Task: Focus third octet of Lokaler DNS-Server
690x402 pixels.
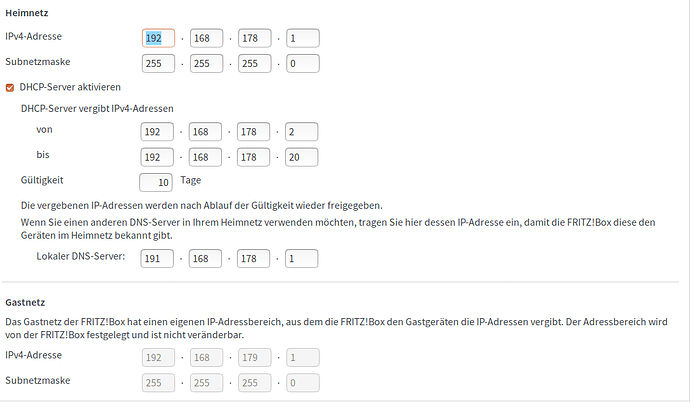Action: tap(254, 258)
